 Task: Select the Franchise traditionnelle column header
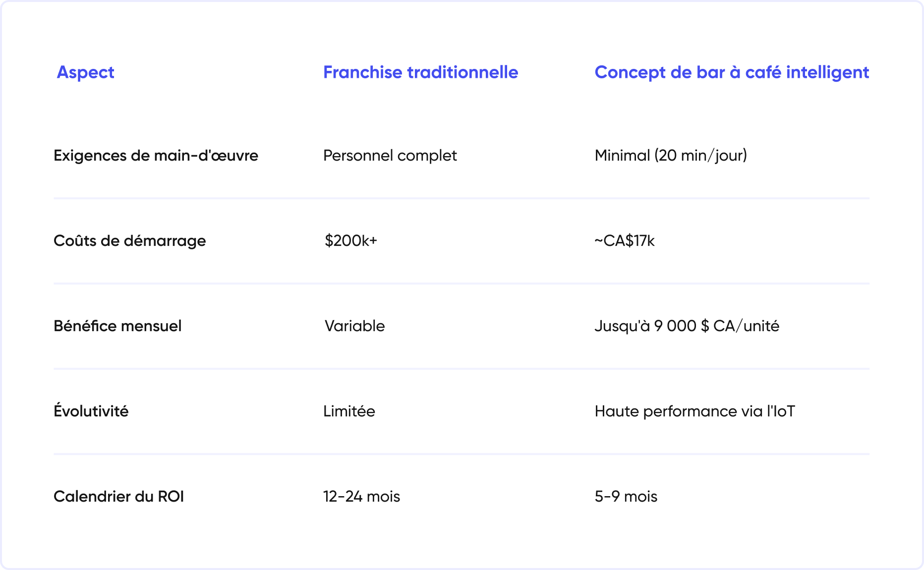[420, 72]
